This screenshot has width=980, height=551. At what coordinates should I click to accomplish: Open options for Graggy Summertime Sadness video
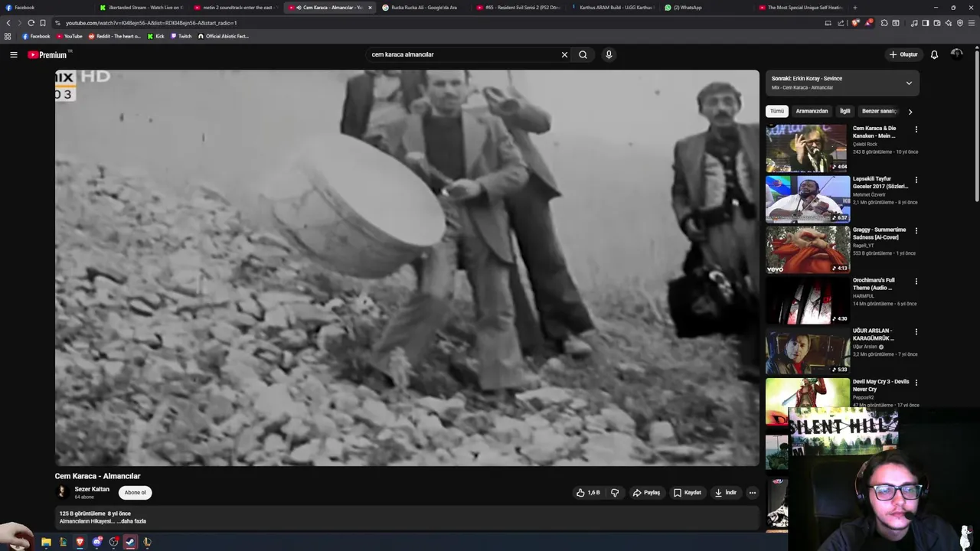pos(916,230)
